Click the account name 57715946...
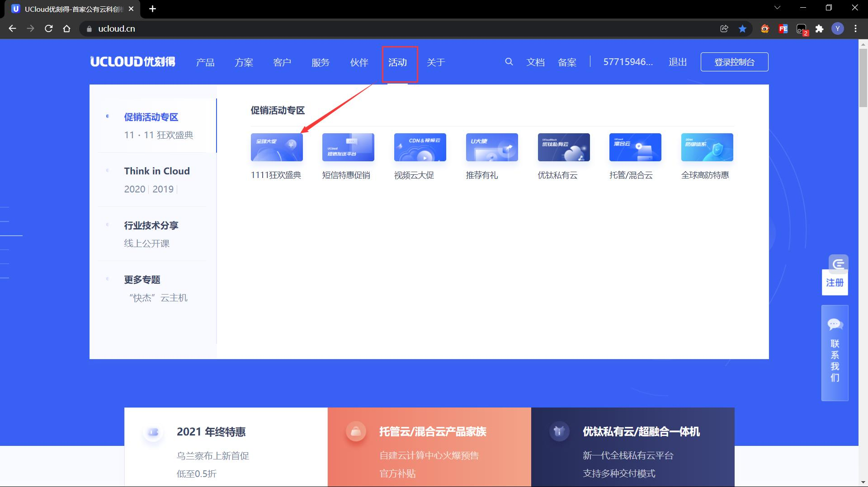The width and height of the screenshot is (868, 487). click(628, 62)
